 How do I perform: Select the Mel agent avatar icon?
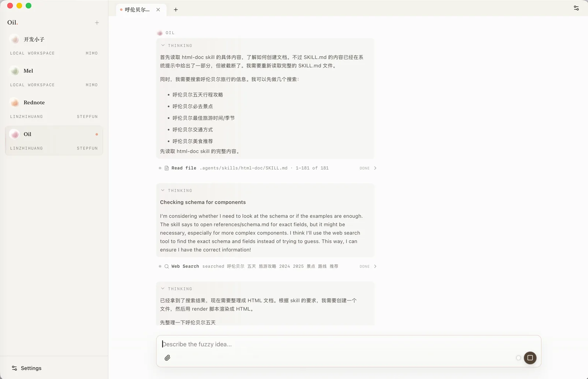point(15,71)
